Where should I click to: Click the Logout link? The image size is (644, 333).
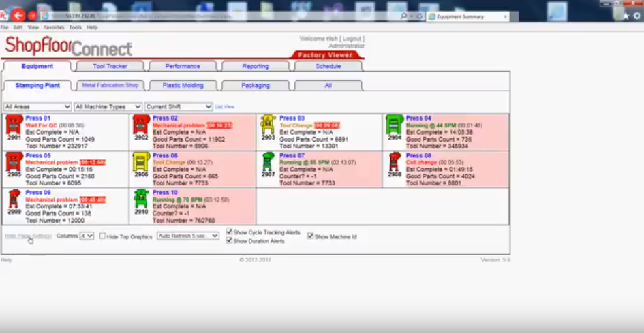pos(352,39)
